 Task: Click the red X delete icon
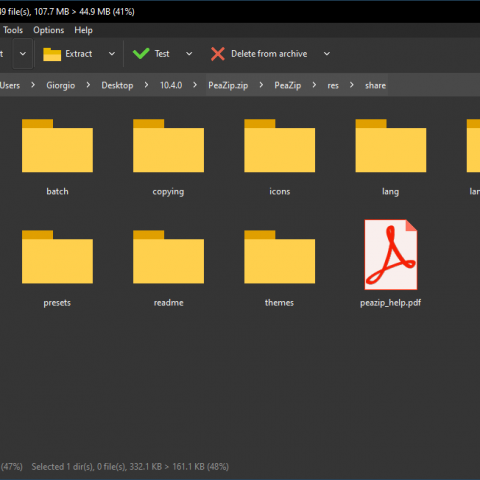click(218, 54)
